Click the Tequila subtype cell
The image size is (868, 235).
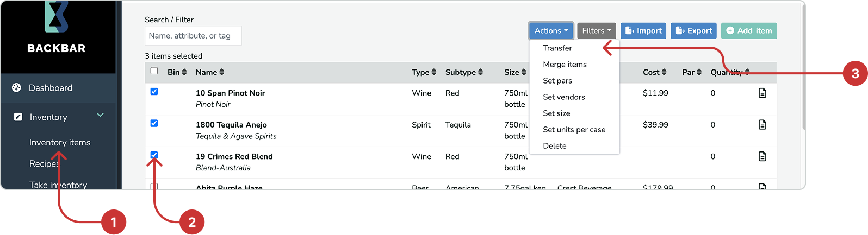[x=458, y=125]
